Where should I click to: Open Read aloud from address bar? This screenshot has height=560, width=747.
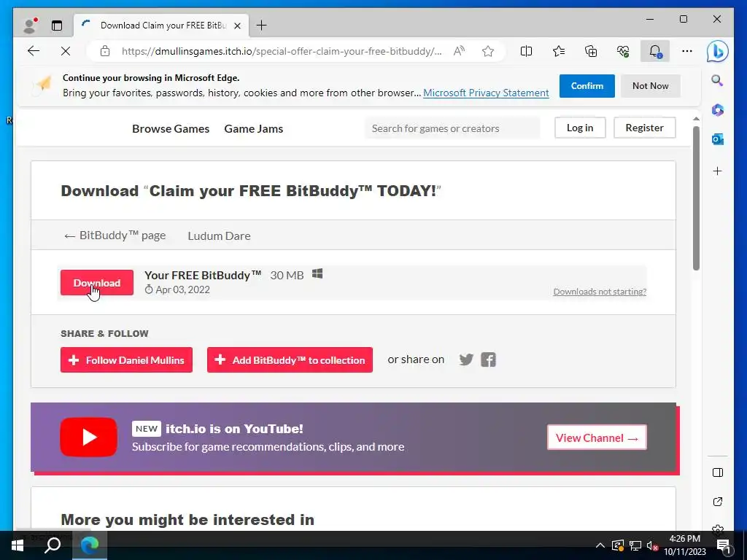point(460,51)
